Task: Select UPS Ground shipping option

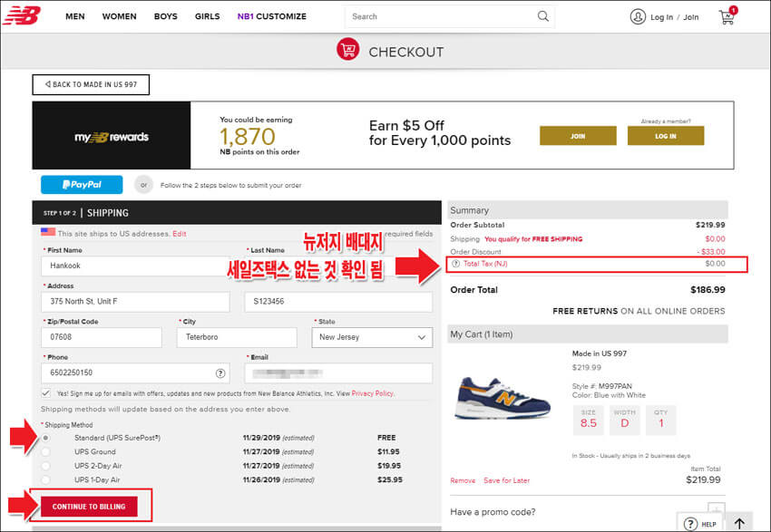Action: pos(45,452)
